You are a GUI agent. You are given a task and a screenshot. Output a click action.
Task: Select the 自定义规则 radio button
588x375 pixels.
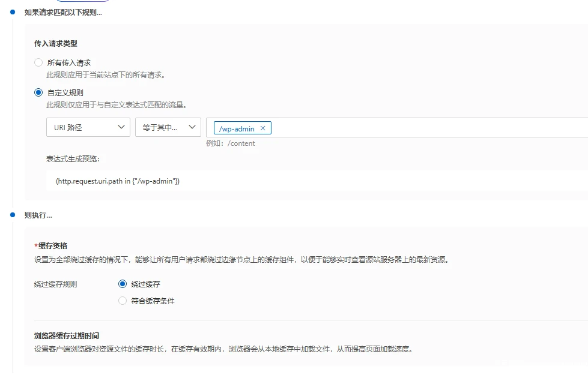[38, 92]
